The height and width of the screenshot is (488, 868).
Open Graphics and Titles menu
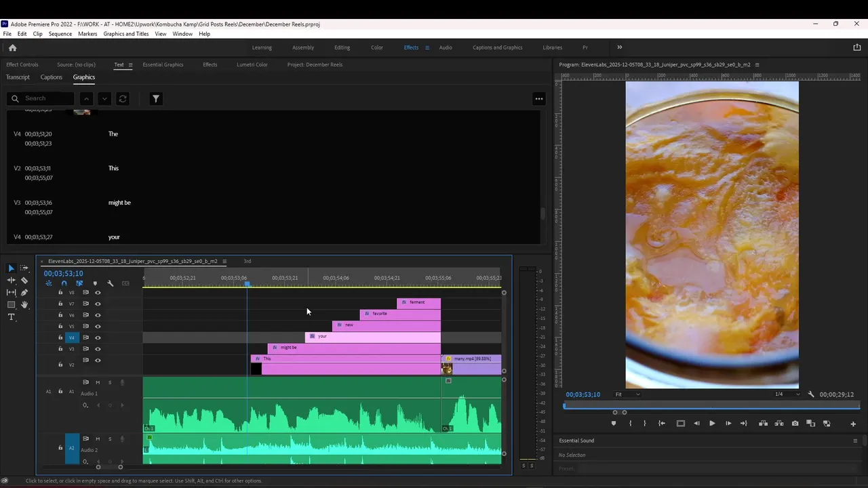126,34
